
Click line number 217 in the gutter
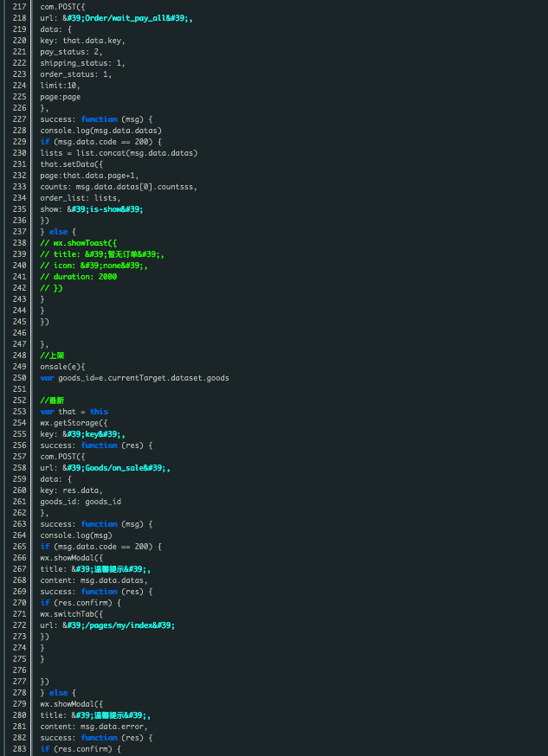[19, 7]
